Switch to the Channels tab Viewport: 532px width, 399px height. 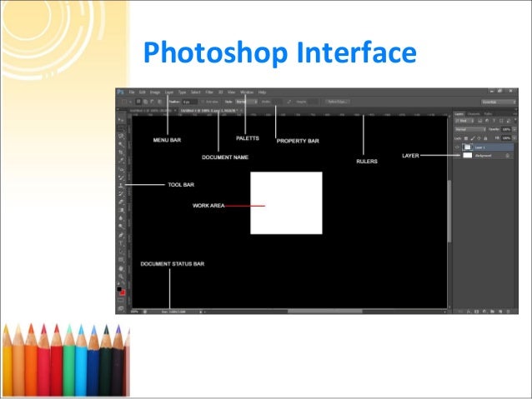point(474,114)
